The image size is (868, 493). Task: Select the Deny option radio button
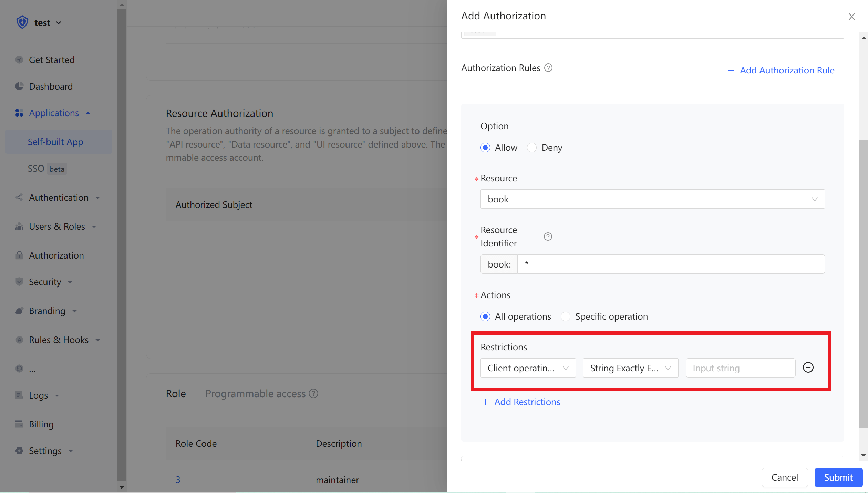click(532, 148)
